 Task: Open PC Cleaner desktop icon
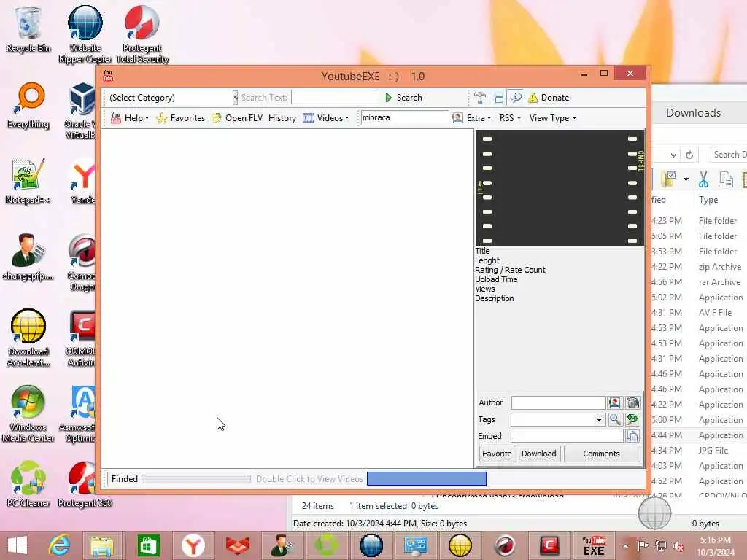pos(28,484)
